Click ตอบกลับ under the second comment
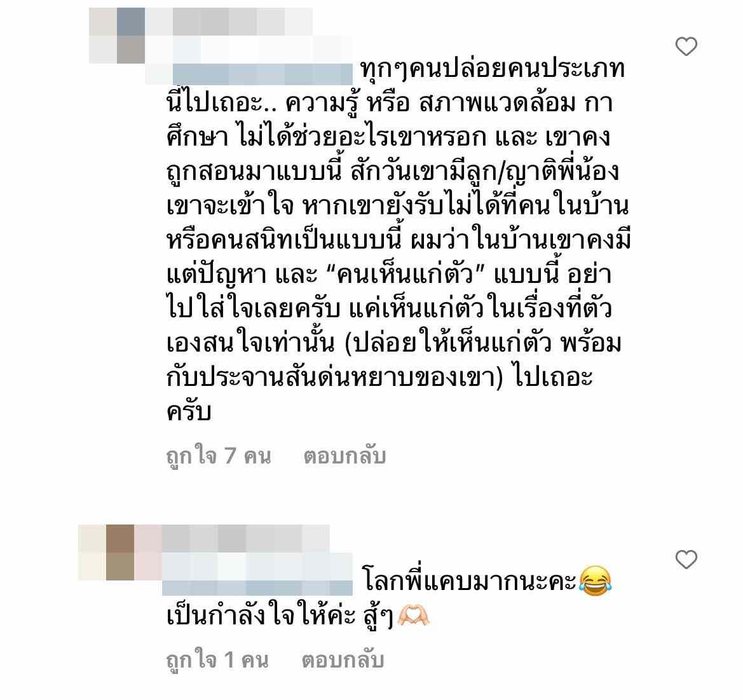Image resolution: width=743 pixels, height=700 pixels. coord(343,660)
